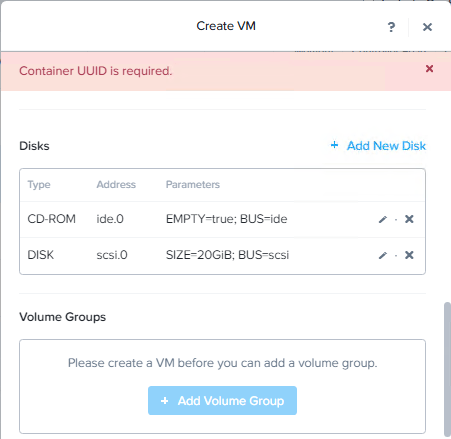The image size is (451, 439).
Task: Open help via the question mark icon
Action: tap(391, 27)
